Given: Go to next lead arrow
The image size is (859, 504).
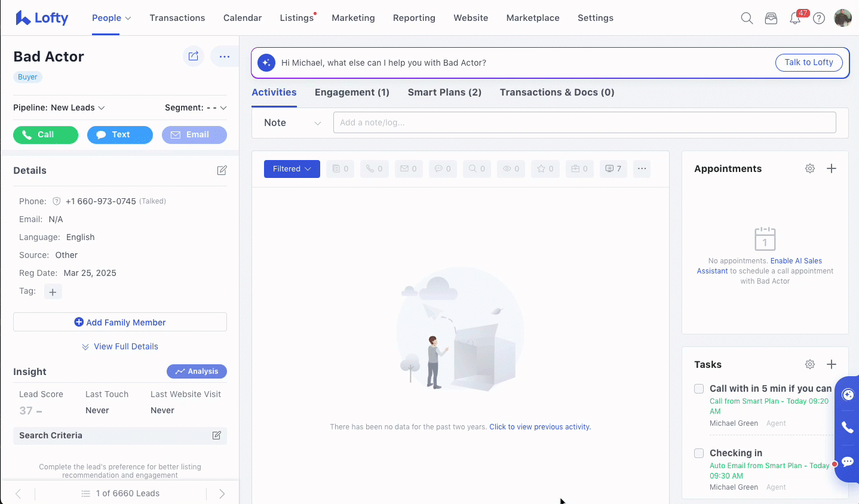Looking at the screenshot, I should coord(222,494).
